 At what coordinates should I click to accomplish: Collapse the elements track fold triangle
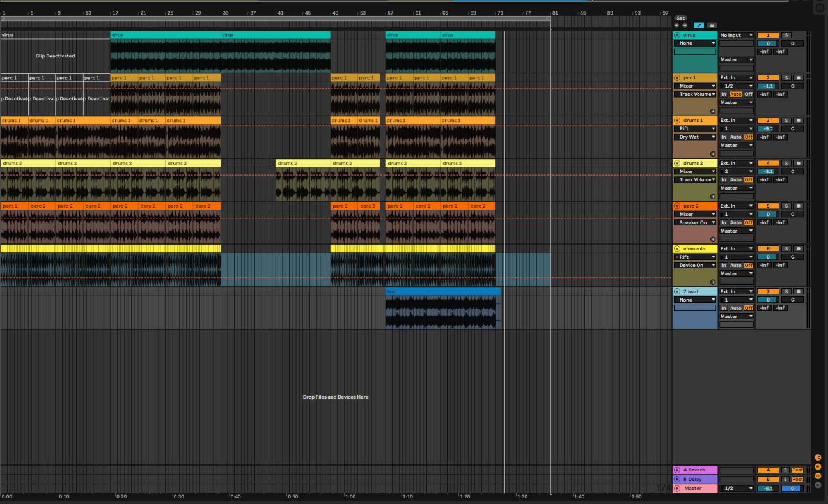(677, 248)
